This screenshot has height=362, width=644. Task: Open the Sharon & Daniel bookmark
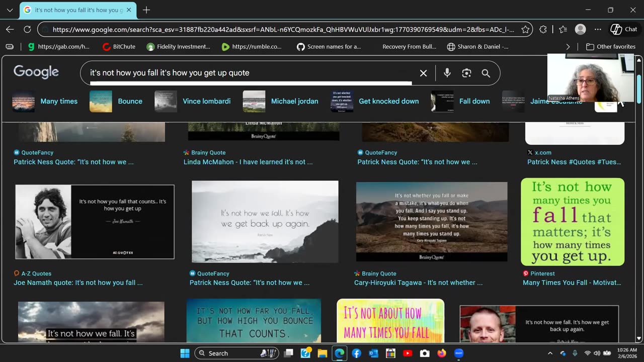tap(478, 47)
